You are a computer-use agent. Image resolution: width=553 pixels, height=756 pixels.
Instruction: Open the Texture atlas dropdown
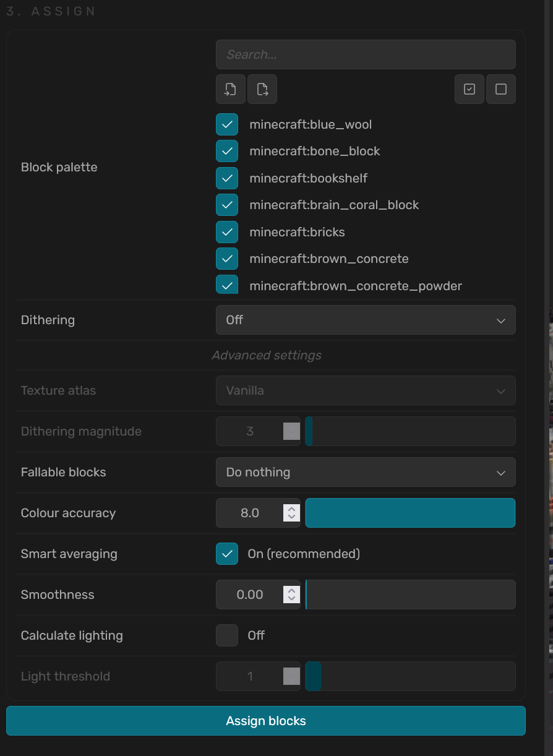366,390
